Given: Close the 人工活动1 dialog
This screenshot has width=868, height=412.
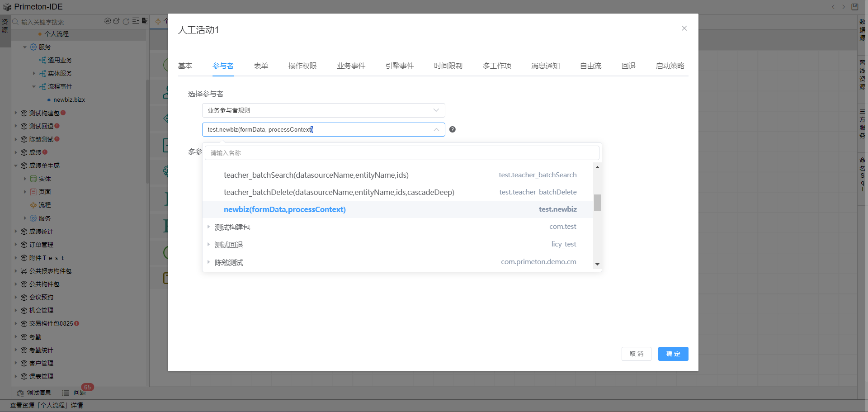Looking at the screenshot, I should pos(684,28).
